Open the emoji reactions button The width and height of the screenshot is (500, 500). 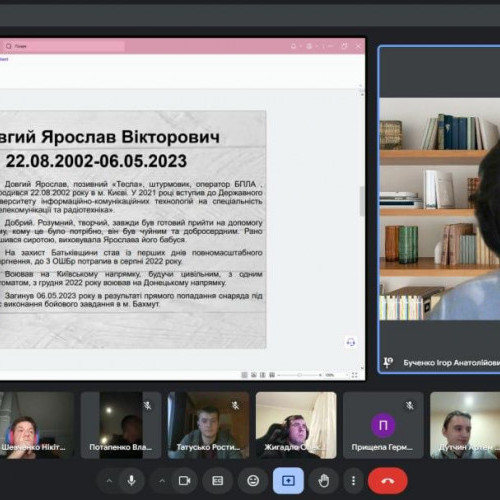point(253,481)
